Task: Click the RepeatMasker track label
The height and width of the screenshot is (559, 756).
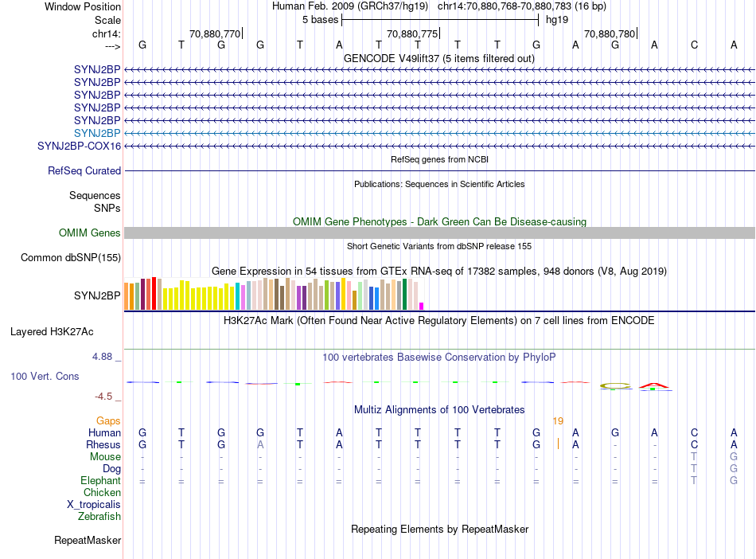Action: click(88, 540)
